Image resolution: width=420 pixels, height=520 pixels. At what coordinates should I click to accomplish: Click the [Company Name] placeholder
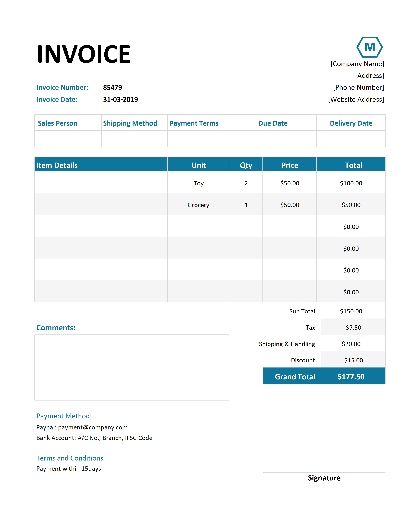[357, 64]
